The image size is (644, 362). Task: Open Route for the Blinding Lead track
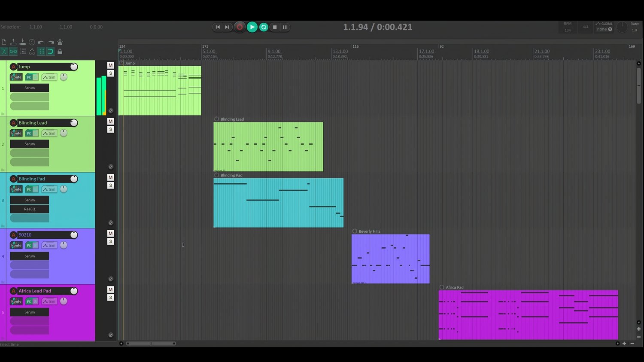[x=16, y=133]
